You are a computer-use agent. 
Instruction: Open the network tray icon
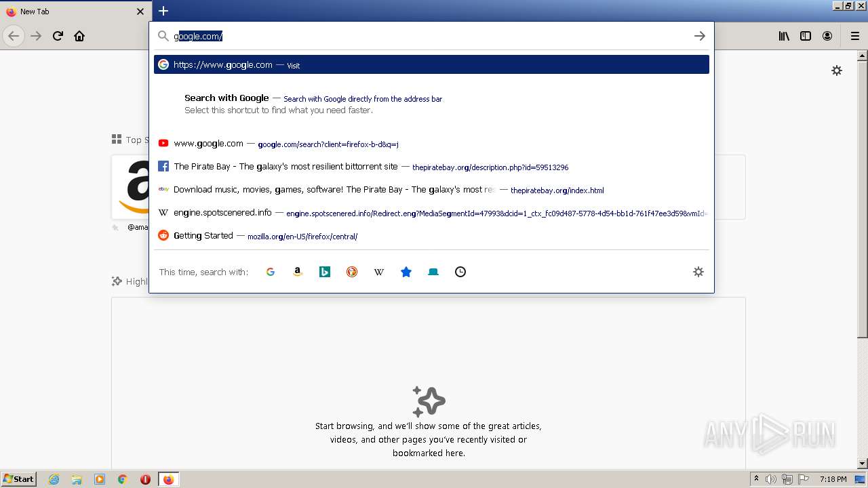[787, 479]
